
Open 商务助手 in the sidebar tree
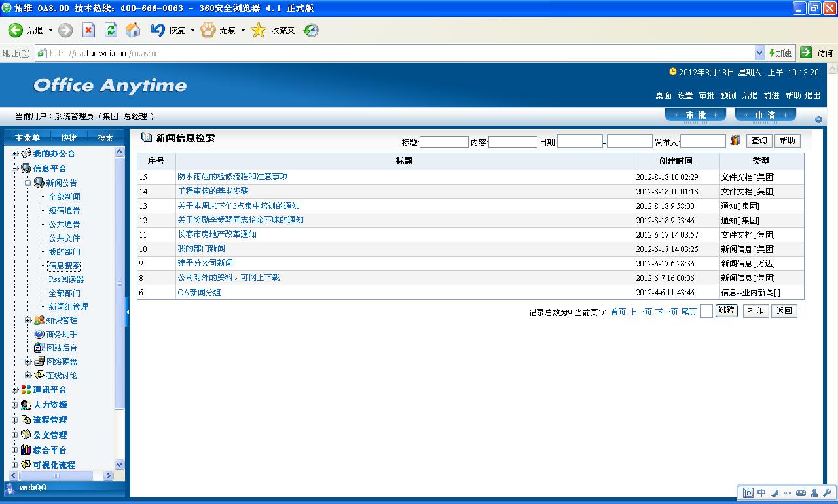61,334
